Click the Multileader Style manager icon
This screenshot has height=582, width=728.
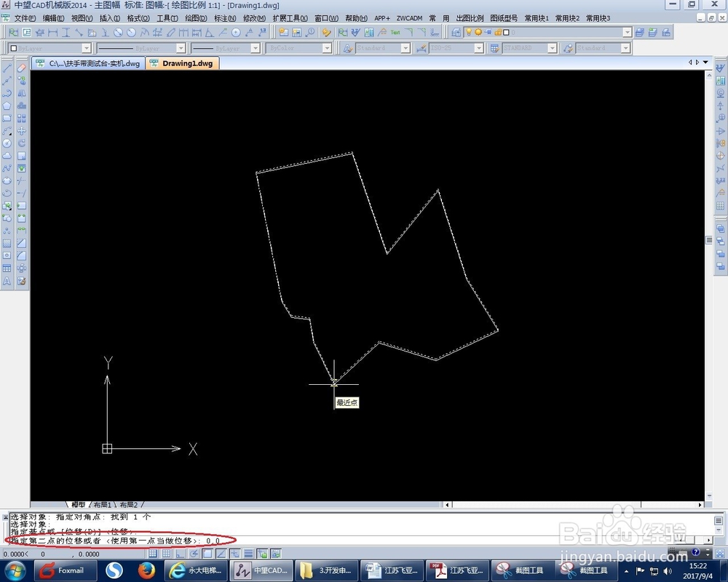[x=568, y=48]
